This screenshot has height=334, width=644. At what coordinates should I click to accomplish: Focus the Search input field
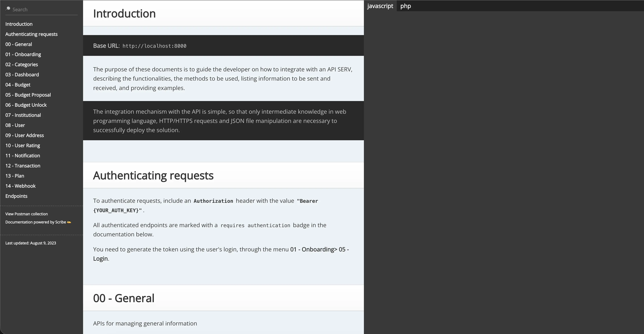pyautogui.click(x=42, y=10)
